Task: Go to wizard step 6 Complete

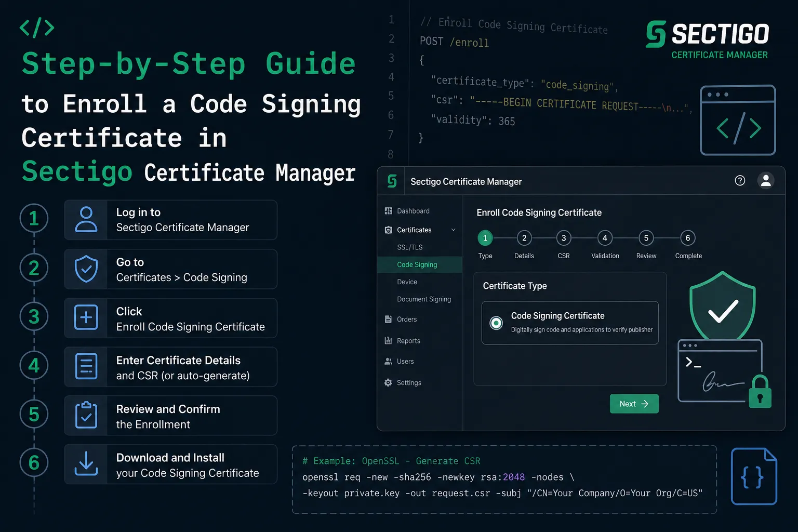Action: point(688,238)
